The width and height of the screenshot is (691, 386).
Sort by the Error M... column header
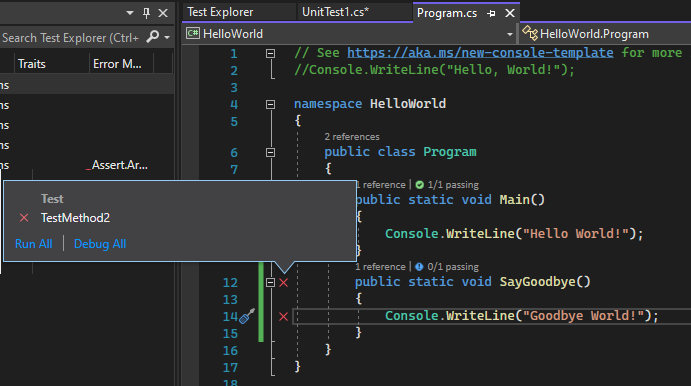point(117,64)
